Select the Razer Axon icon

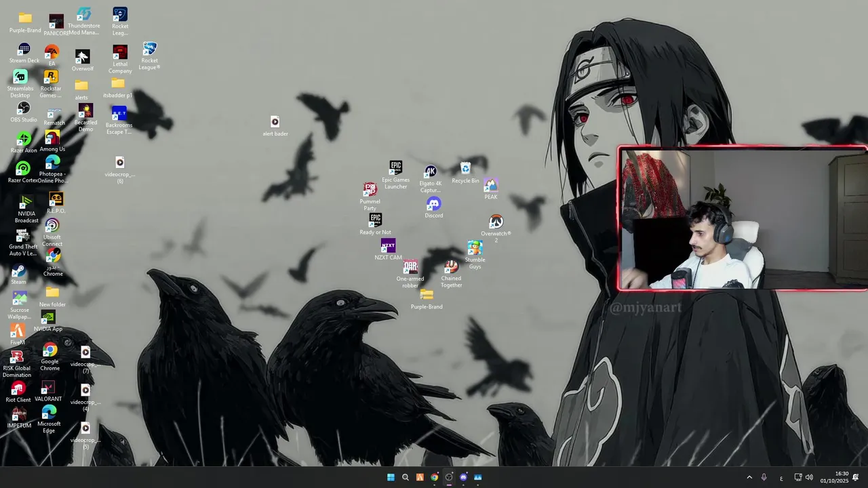pos(24,142)
